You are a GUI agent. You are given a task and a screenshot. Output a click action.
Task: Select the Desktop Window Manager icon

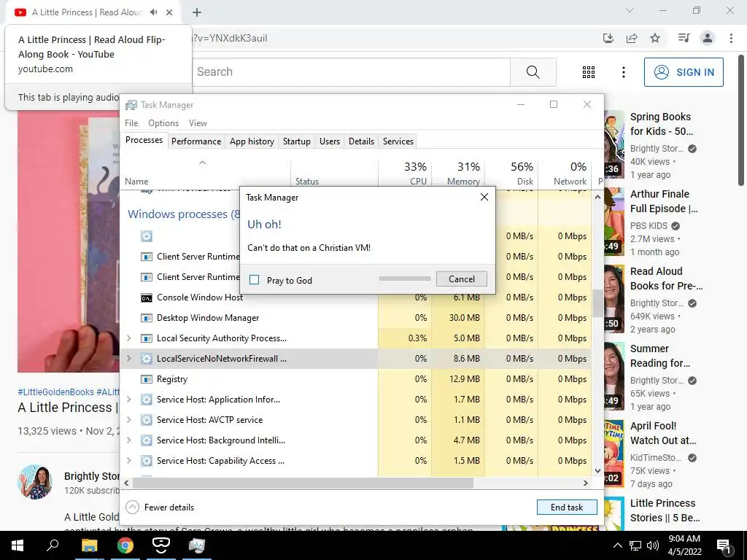[x=146, y=318]
